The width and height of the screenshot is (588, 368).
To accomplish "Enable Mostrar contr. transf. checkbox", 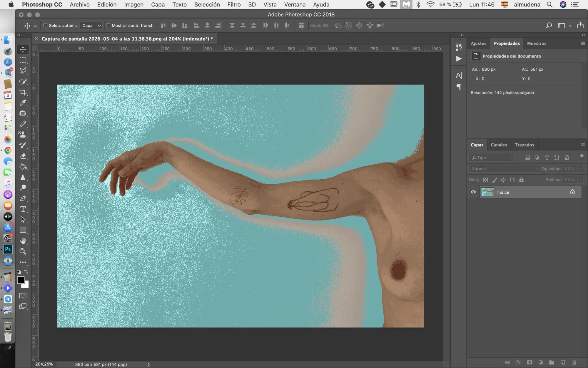I will click(108, 25).
